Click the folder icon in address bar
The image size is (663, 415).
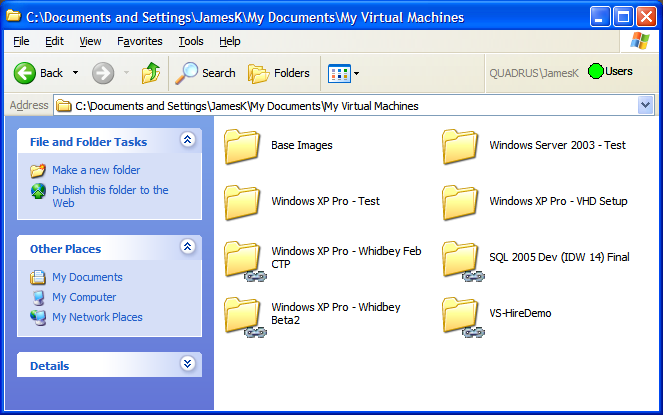[x=64, y=105]
